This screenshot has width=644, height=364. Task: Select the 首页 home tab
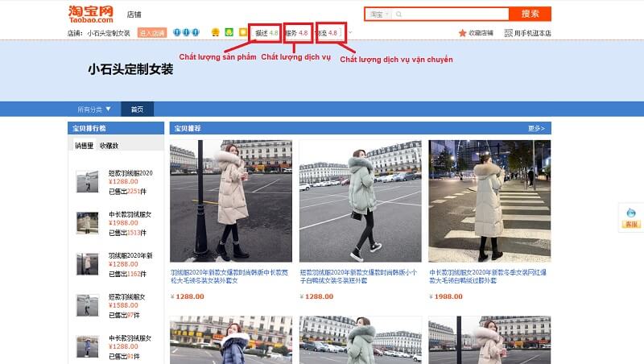pyautogui.click(x=137, y=110)
